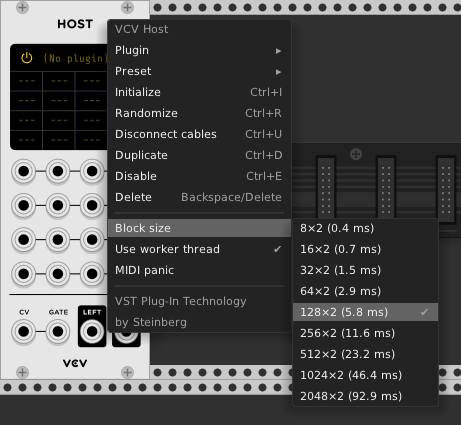This screenshot has width=461, height=425.
Task: Click the VCV logo on the module
Action: click(75, 363)
